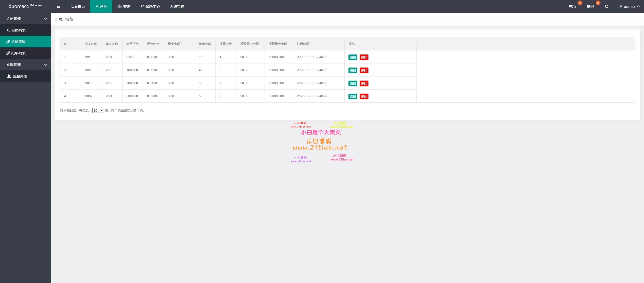Screen dimensions: 644x283
Task: Click 编辑 for the VIP2 row
Action: pos(353,70)
